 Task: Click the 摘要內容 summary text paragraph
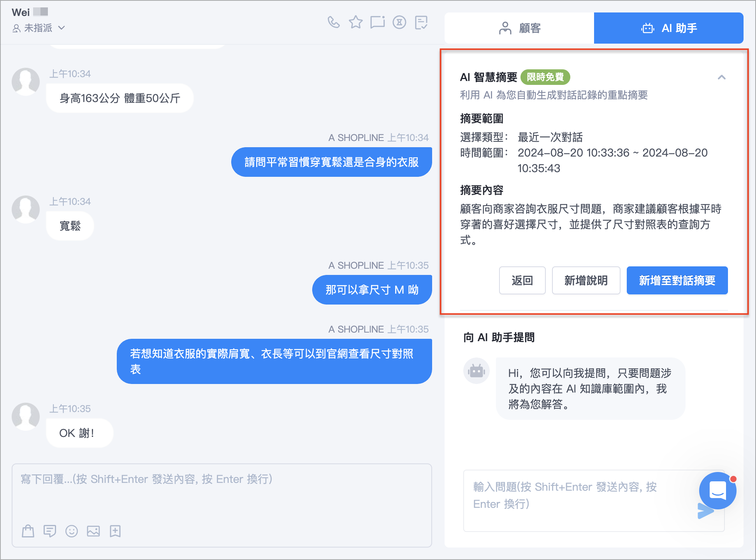(591, 224)
